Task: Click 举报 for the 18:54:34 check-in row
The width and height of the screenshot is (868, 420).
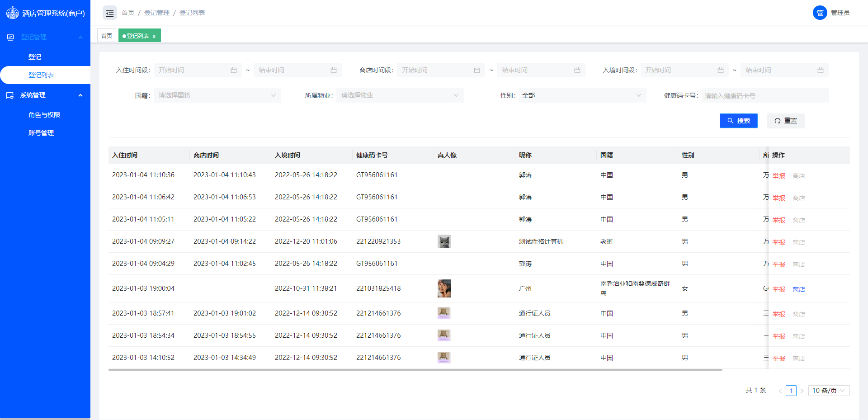Action: pyautogui.click(x=779, y=336)
